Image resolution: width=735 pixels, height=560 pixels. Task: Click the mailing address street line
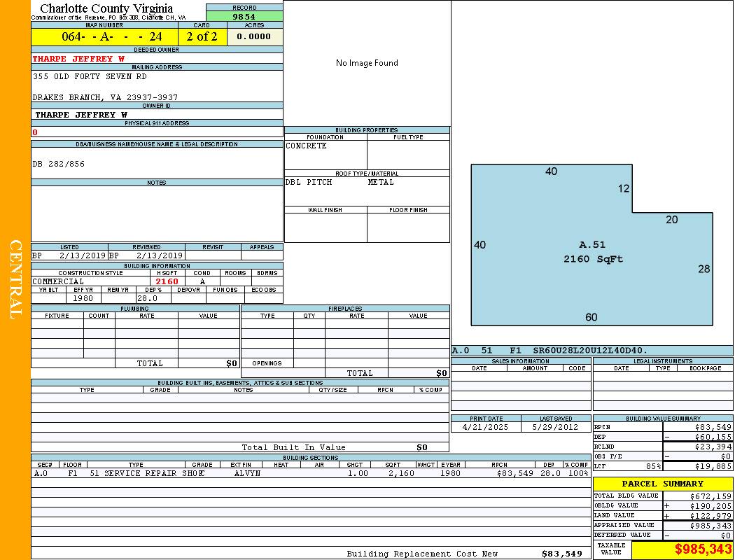(x=90, y=76)
